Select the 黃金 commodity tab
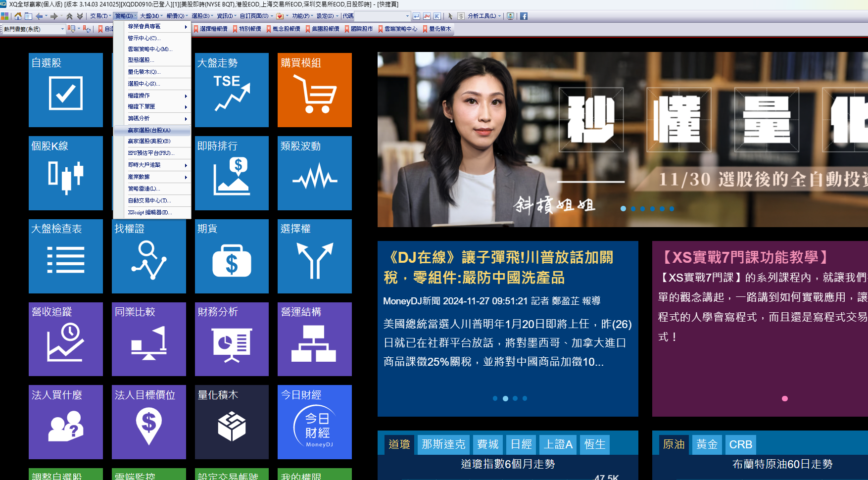Image resolution: width=868 pixels, height=480 pixels. (707, 444)
